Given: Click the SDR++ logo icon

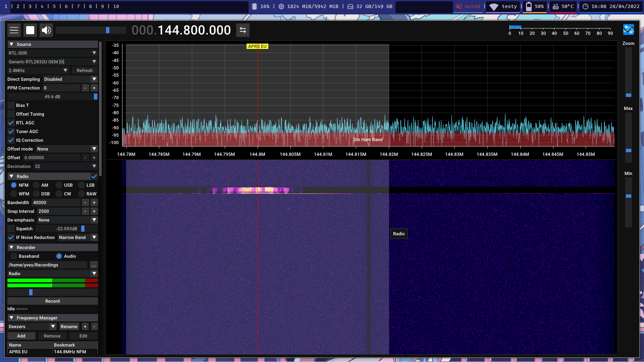Looking at the screenshot, I should point(628,30).
